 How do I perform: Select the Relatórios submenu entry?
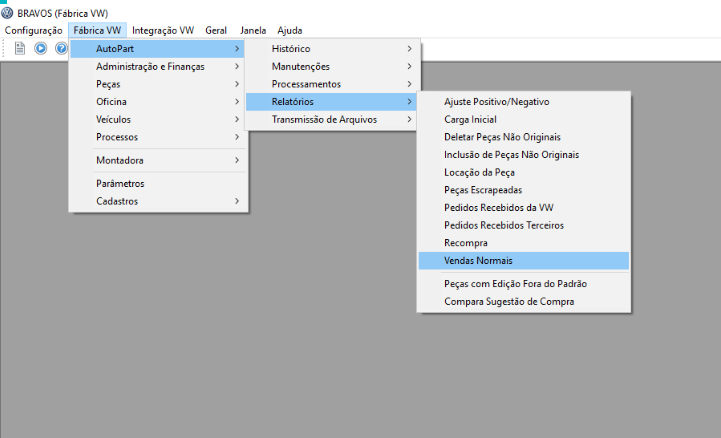point(332,102)
